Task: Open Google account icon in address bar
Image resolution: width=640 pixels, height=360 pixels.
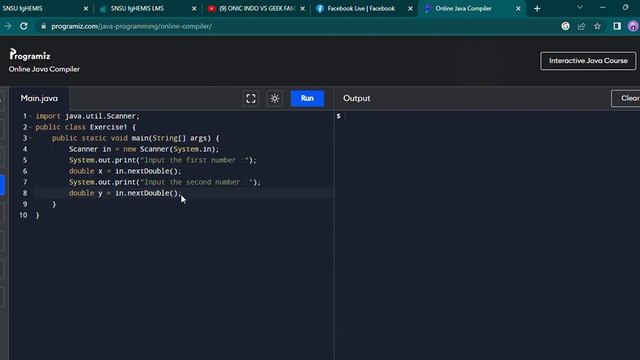Action: click(x=565, y=26)
